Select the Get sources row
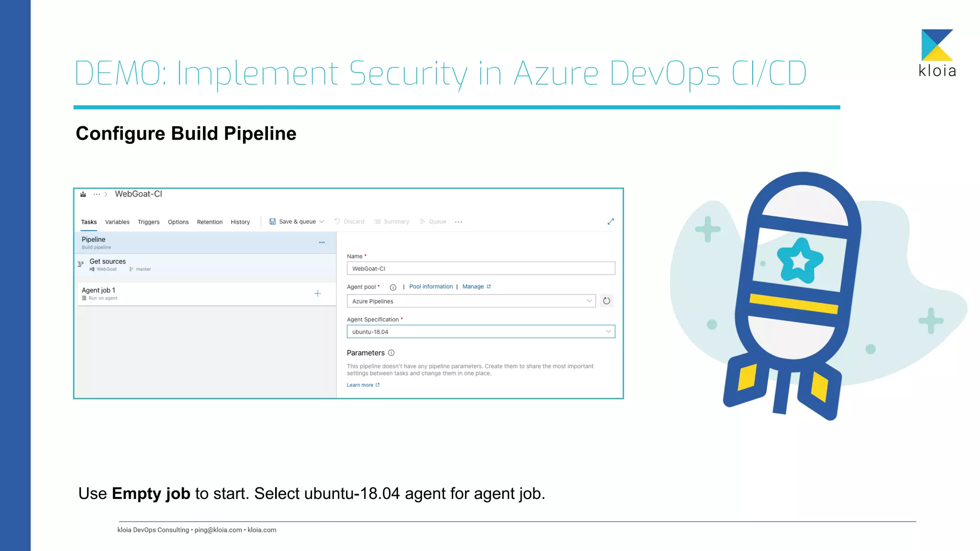980x551 pixels. click(205, 264)
